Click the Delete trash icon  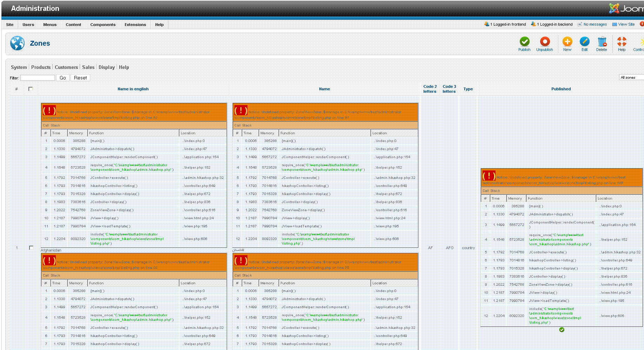[x=602, y=42]
